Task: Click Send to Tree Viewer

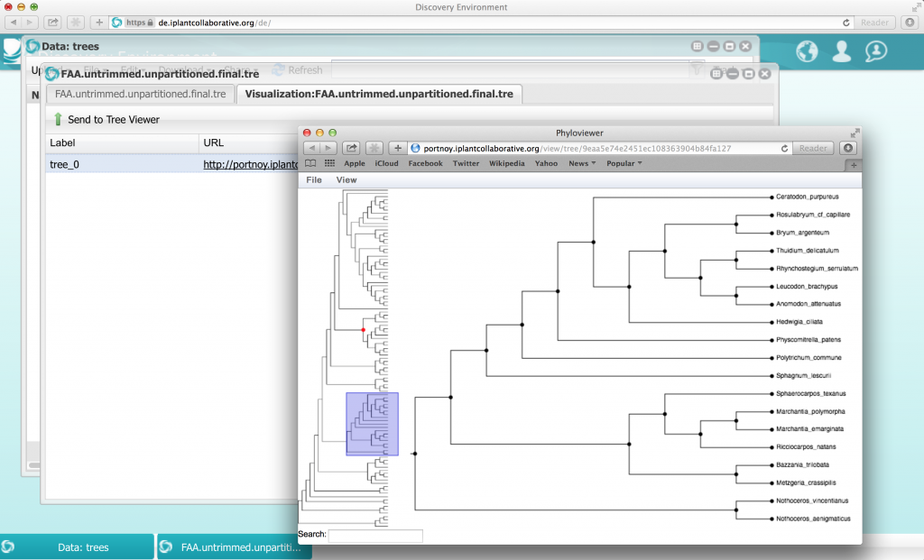Action: 106,120
